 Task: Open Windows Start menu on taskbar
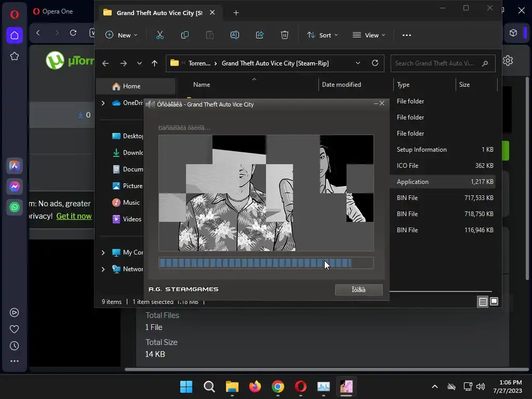186,387
